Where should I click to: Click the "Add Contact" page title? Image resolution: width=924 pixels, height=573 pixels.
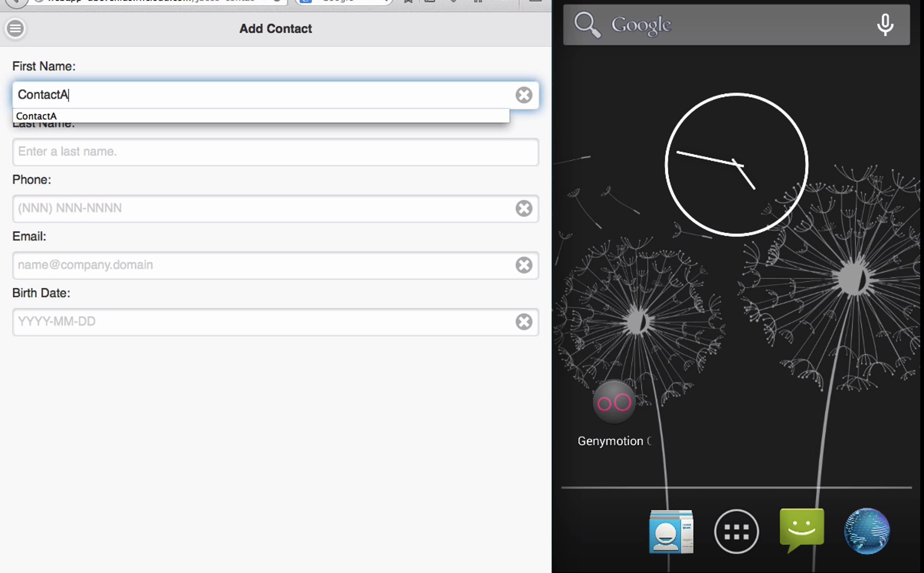tap(276, 29)
